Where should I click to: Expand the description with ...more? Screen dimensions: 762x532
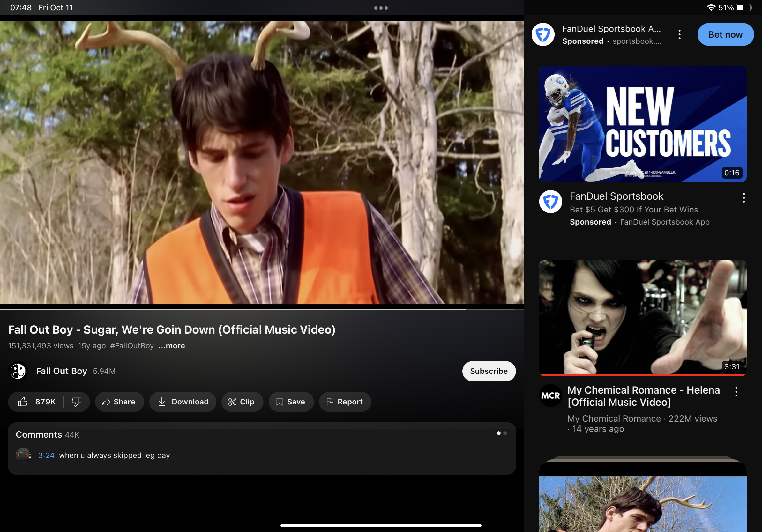tap(172, 346)
